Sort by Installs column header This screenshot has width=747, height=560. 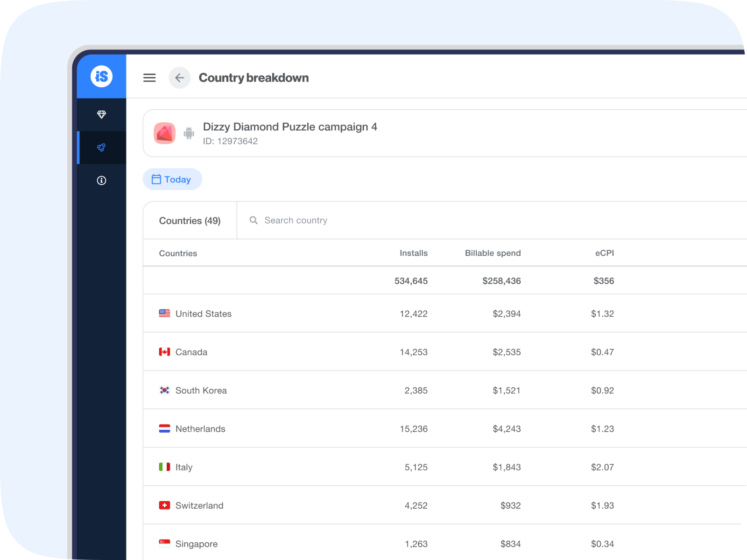click(414, 253)
